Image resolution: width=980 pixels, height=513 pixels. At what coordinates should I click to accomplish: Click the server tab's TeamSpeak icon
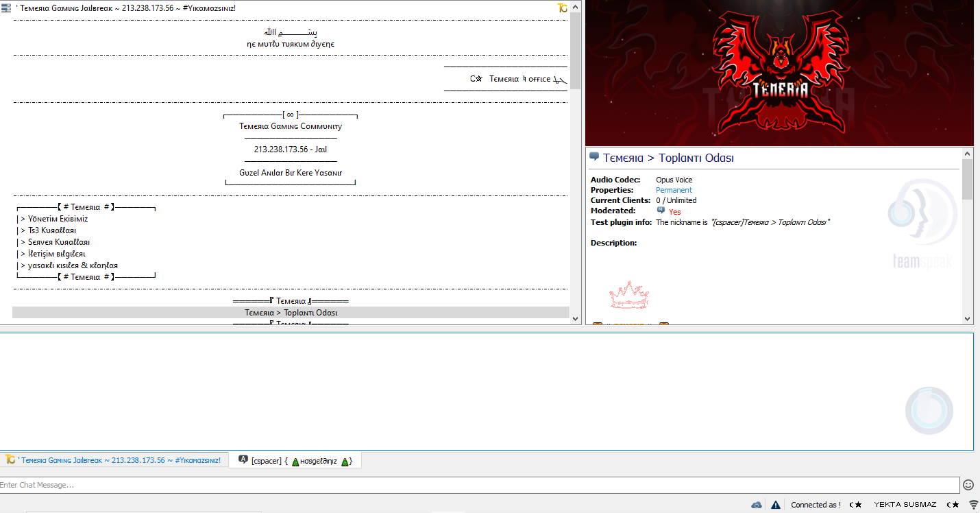pos(10,460)
